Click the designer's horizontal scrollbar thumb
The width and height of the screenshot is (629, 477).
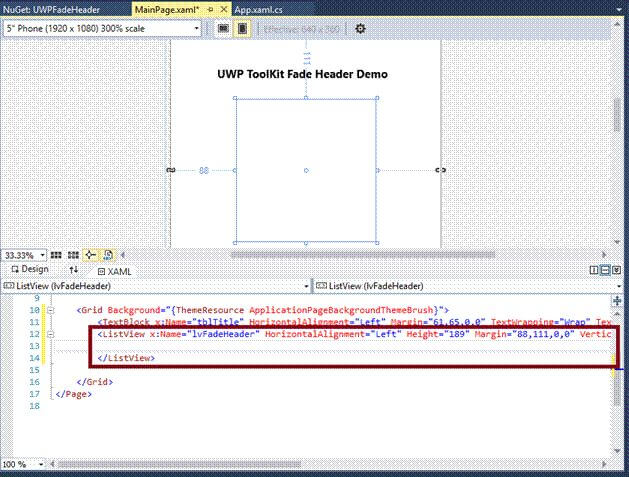363,255
